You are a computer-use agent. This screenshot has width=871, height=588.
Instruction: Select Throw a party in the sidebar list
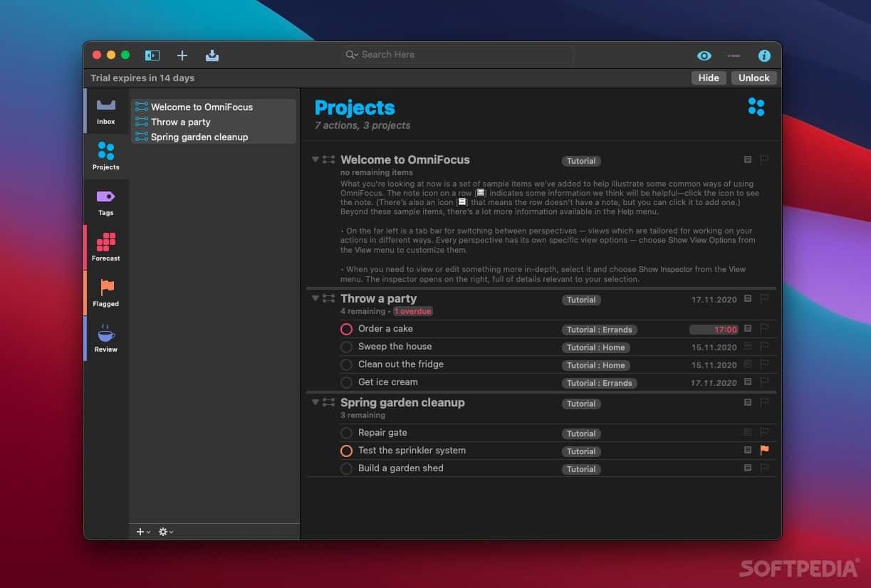tap(214, 122)
